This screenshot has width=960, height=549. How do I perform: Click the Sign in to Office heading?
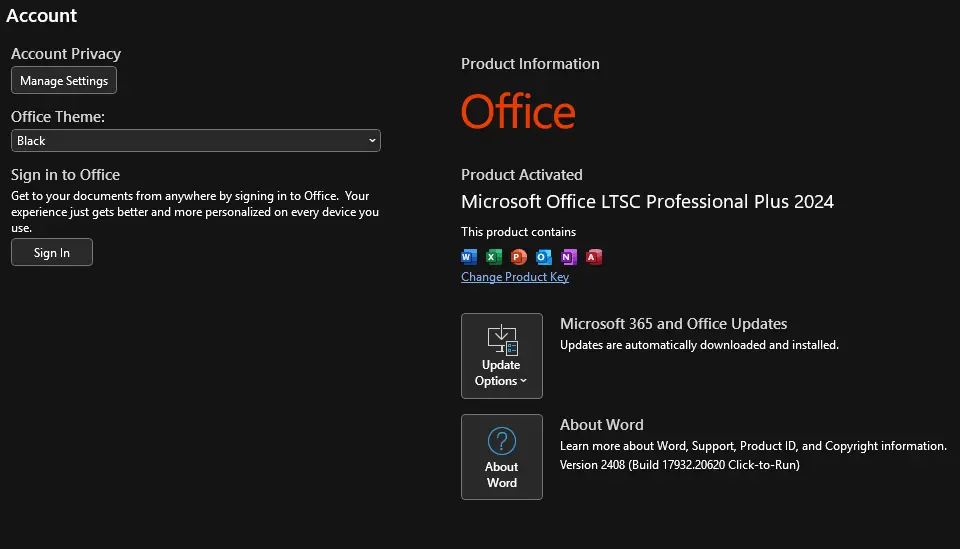pyautogui.click(x=66, y=174)
